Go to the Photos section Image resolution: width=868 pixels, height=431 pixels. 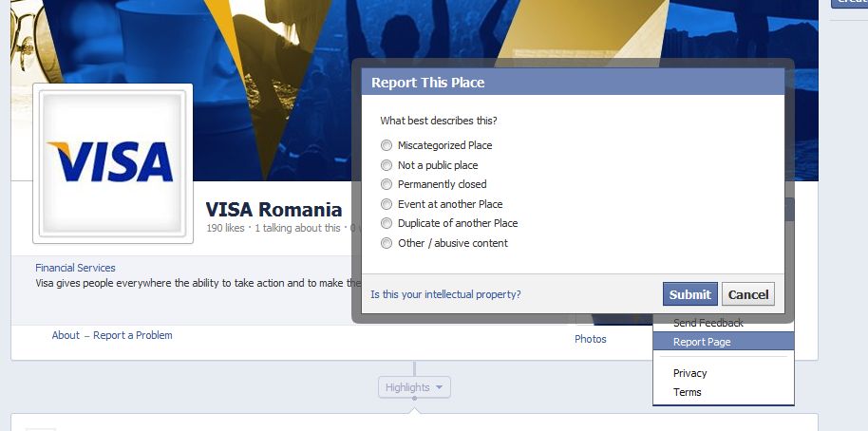click(590, 339)
